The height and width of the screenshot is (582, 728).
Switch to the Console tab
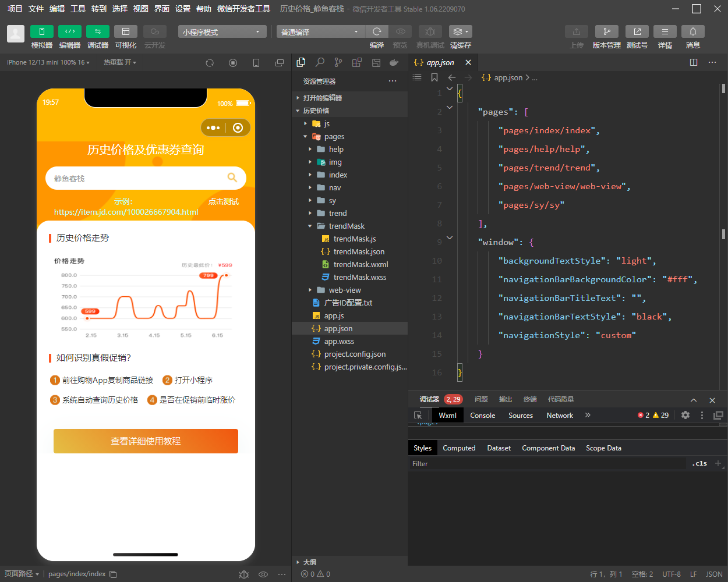pyautogui.click(x=482, y=416)
